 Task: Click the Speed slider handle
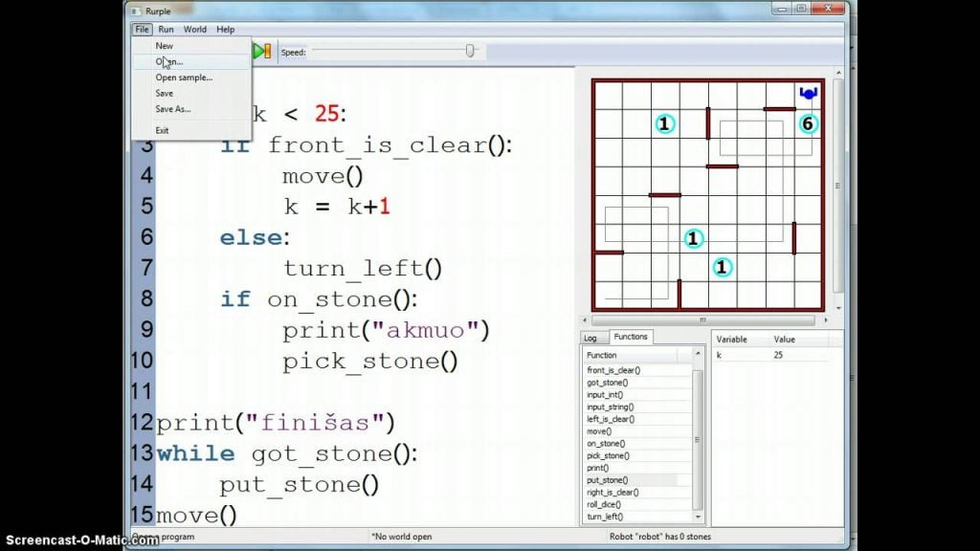pyautogui.click(x=470, y=52)
